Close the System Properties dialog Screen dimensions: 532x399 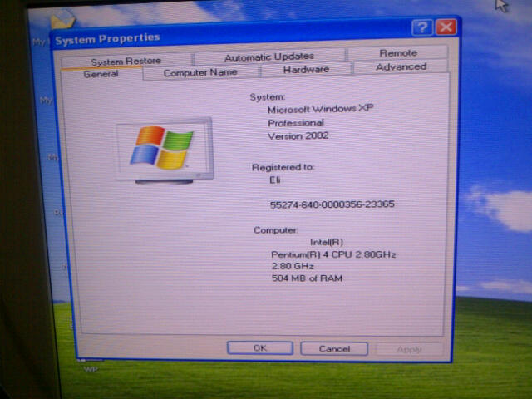pyautogui.click(x=446, y=27)
